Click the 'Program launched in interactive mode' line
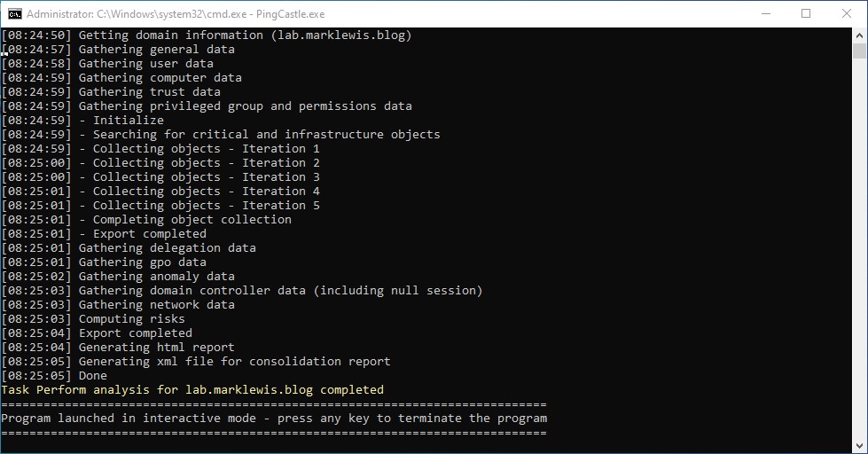Screen dimensions: 868x454 (274, 419)
